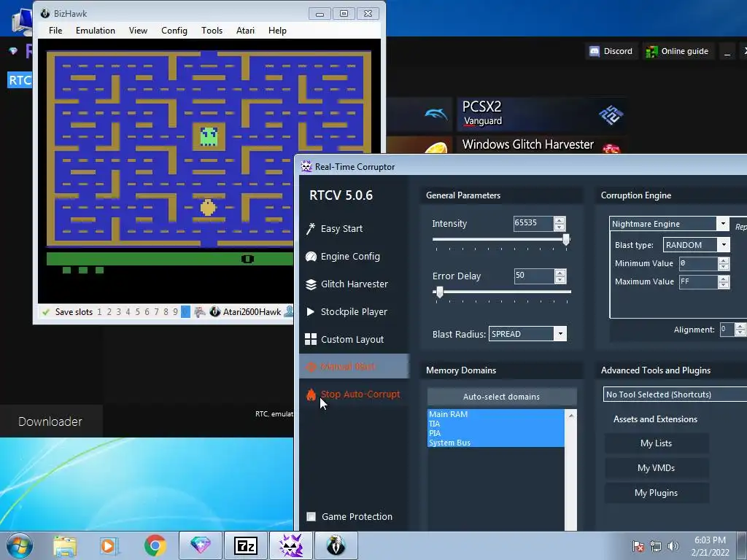
Task: Open the Tools menu in BizHawk
Action: point(212,31)
